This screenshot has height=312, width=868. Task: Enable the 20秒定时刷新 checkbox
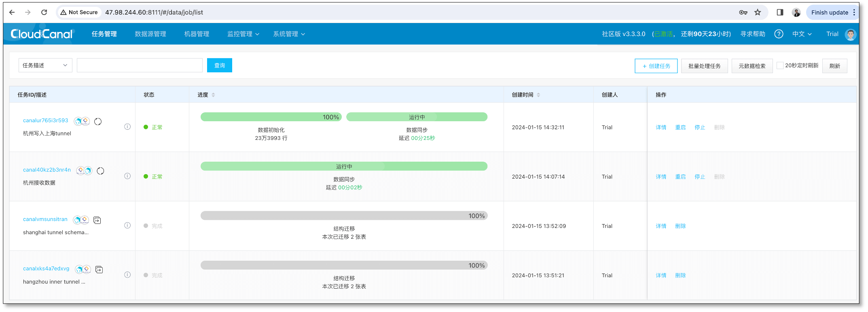pos(780,65)
